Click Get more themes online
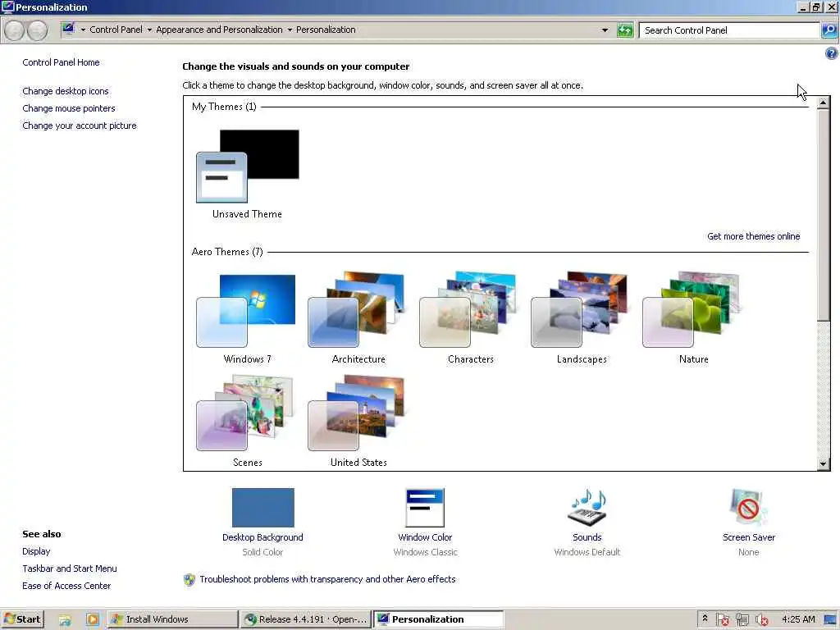 point(753,236)
